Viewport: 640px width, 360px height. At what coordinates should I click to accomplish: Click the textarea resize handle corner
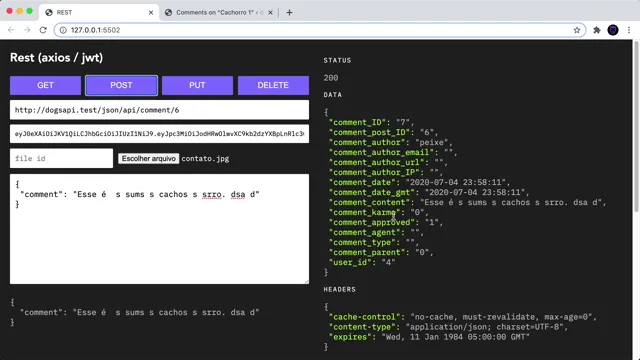tap(306, 281)
